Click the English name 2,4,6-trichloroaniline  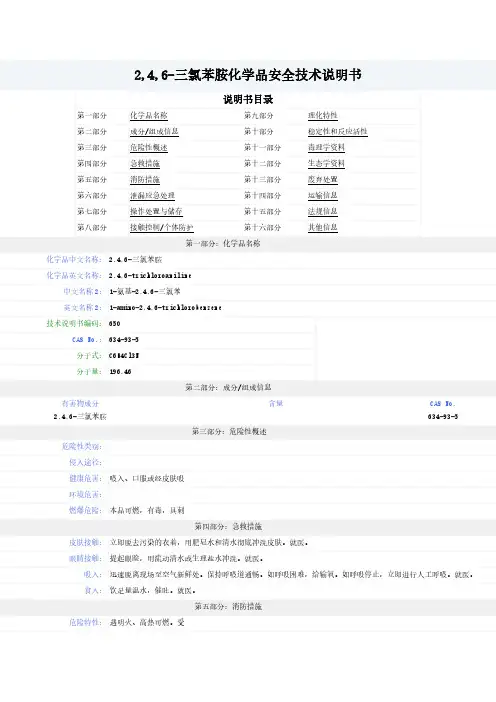tap(150, 276)
